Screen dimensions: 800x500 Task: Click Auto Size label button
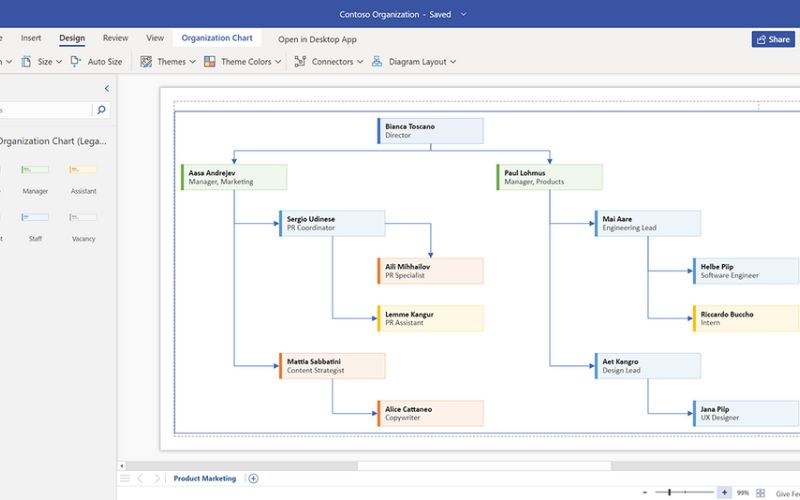(x=105, y=62)
